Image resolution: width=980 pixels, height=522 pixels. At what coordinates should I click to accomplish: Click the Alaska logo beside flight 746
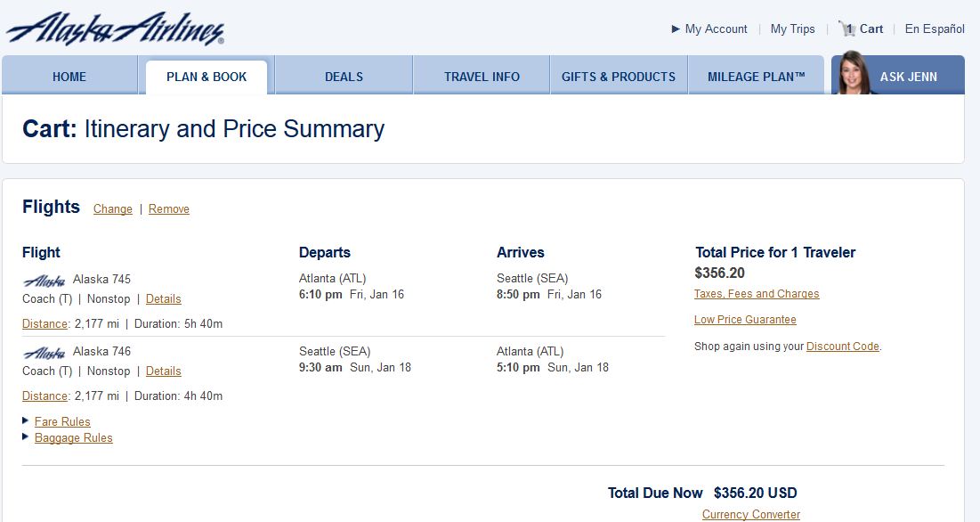(x=44, y=353)
